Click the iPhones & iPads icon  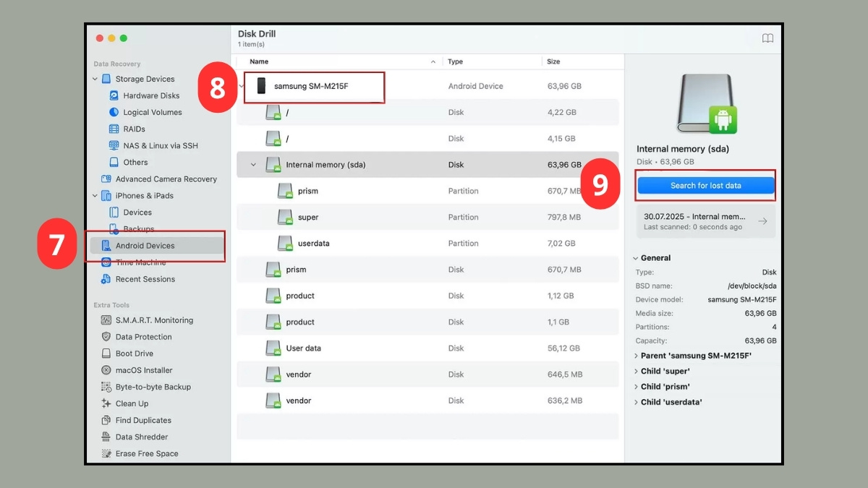(106, 195)
